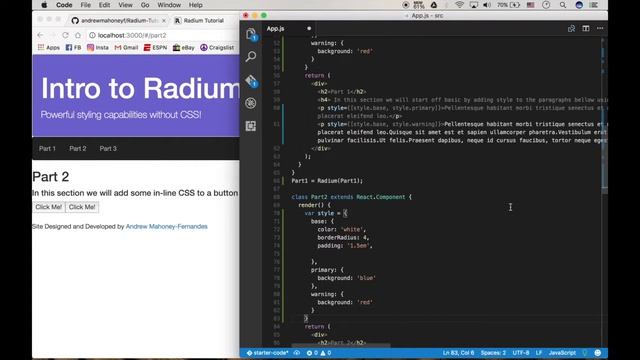
Task: Click the browser home icon
Action: click(x=78, y=35)
